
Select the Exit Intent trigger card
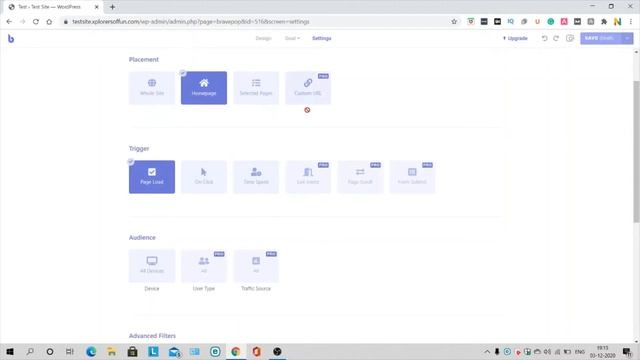tap(308, 177)
